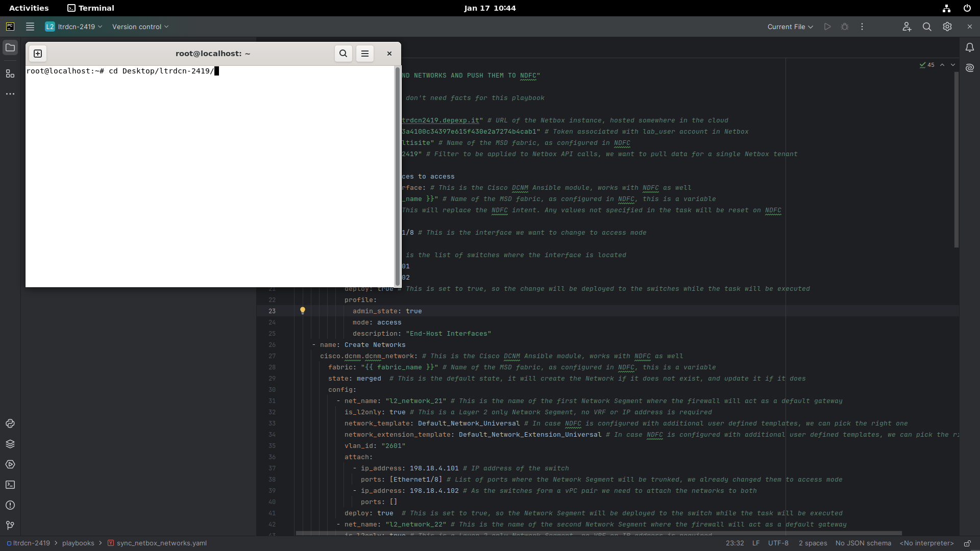Open Python Console tool window
This screenshot has height=551, width=980.
(10, 423)
